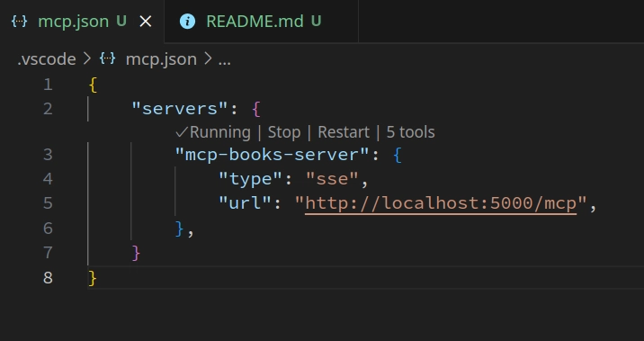The width and height of the screenshot is (644, 341).
Task: Click the JSON file icon on mcp.json tab
Action: pos(19,22)
